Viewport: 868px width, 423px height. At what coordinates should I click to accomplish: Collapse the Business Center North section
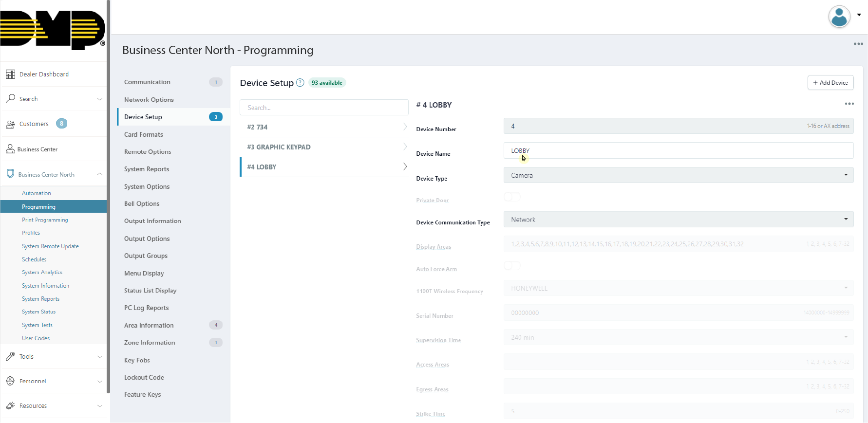tap(100, 174)
